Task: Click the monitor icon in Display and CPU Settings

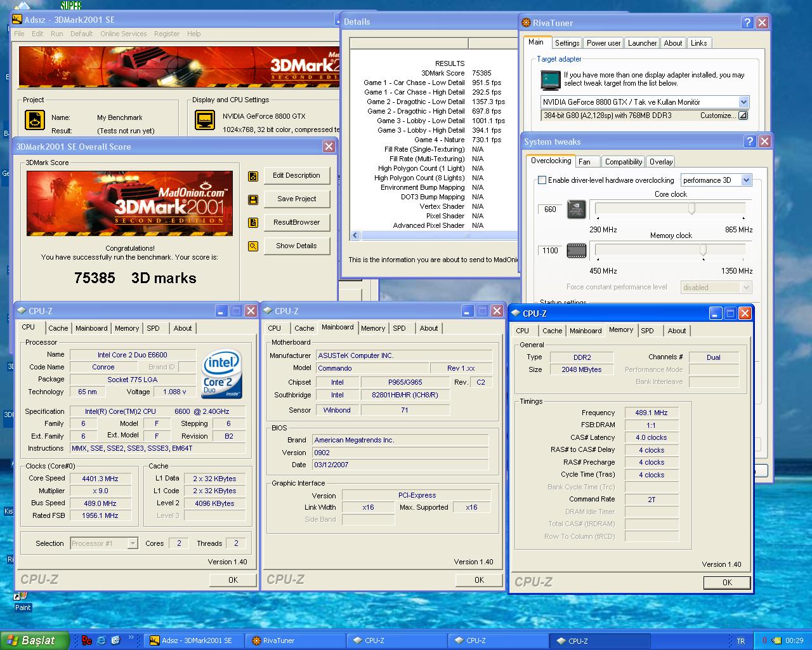Action: [204, 120]
